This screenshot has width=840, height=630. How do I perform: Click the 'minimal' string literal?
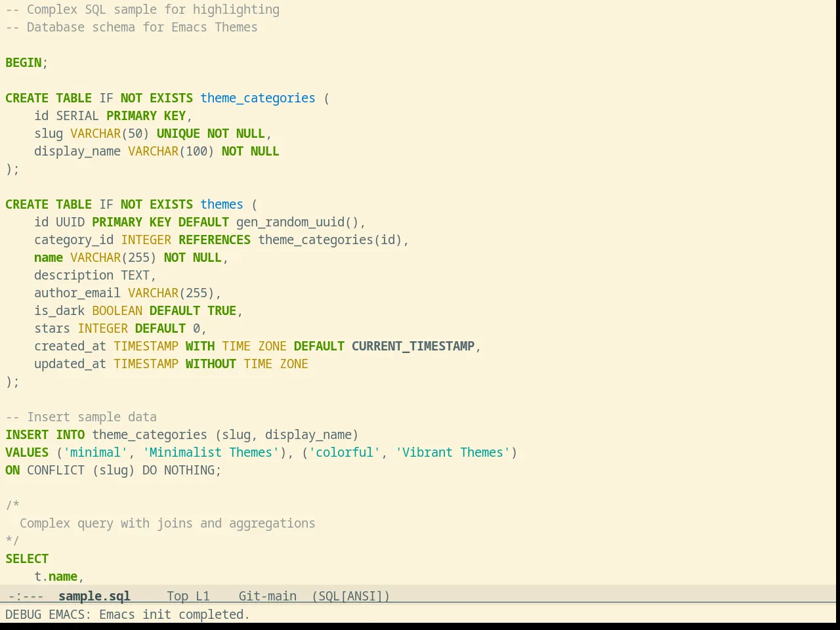[x=95, y=452]
